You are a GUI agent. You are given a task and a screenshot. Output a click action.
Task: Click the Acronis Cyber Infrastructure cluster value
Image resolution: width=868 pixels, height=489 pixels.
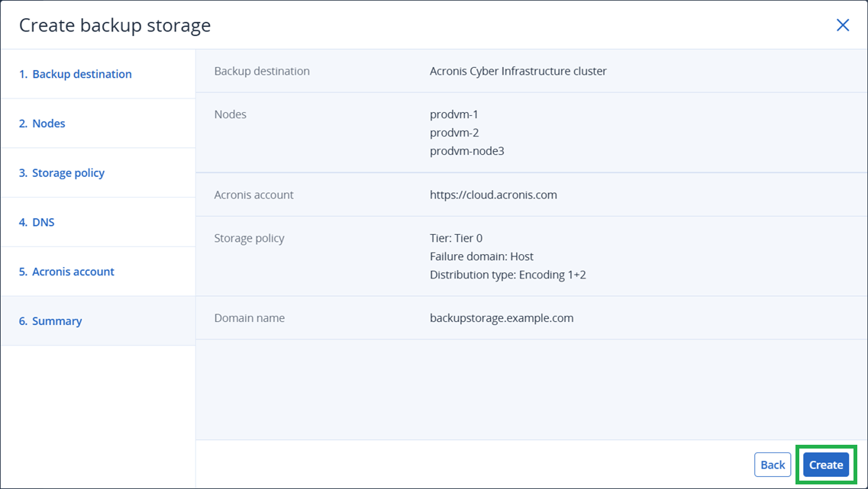[x=518, y=71]
